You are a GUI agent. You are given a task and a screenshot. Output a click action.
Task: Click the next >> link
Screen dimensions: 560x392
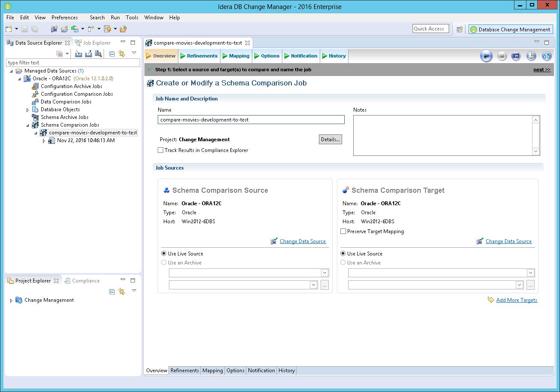coord(542,70)
